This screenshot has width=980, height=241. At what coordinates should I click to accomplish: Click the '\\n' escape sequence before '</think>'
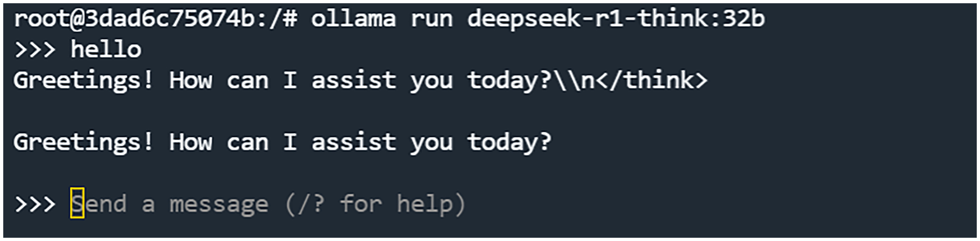point(574,80)
